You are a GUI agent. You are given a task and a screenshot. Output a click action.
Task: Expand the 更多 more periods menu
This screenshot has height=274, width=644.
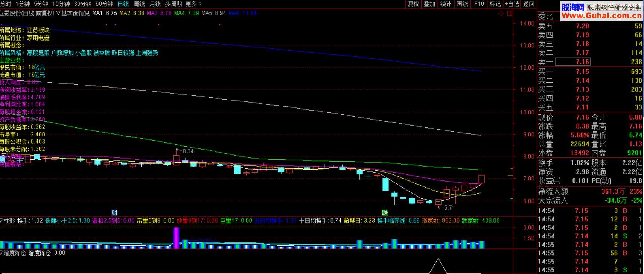tap(193, 4)
